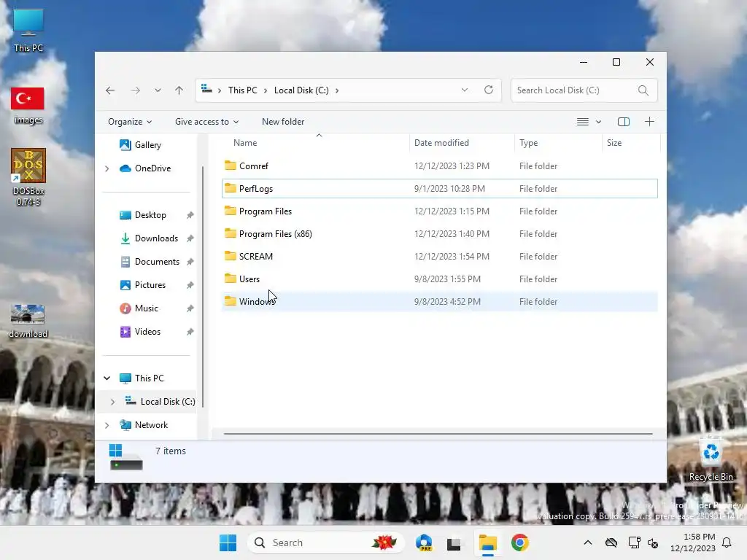Select the SCREAM folder icon
747x560 pixels.
[231, 256]
